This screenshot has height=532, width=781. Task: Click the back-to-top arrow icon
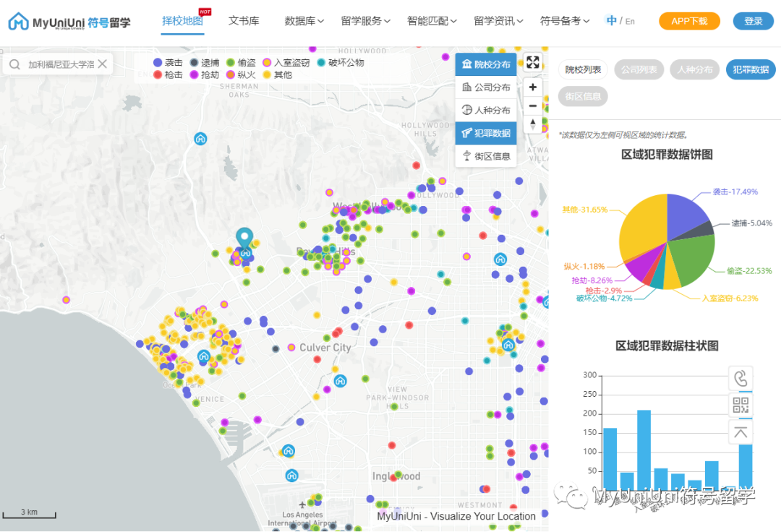coord(741,432)
